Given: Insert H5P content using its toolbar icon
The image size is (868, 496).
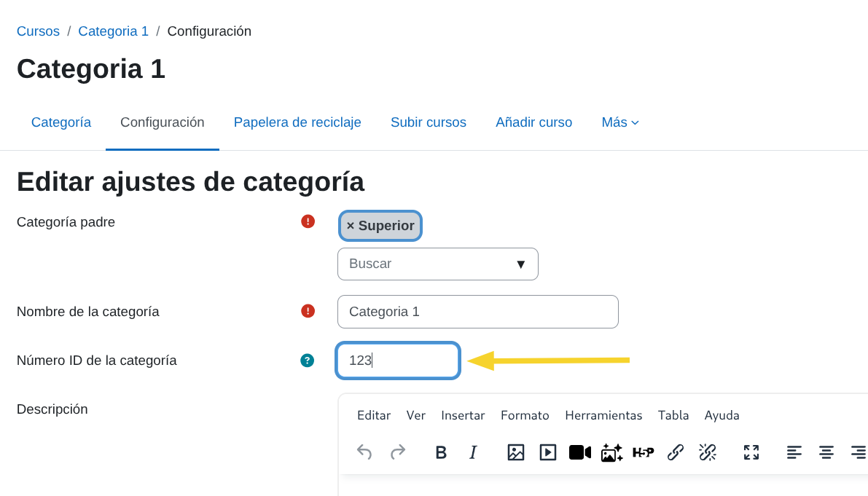Looking at the screenshot, I should [643, 452].
